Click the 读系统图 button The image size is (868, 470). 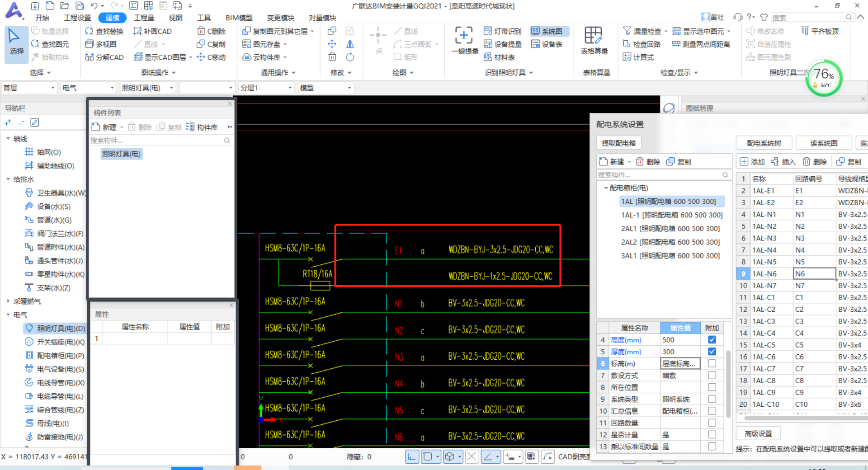[824, 143]
